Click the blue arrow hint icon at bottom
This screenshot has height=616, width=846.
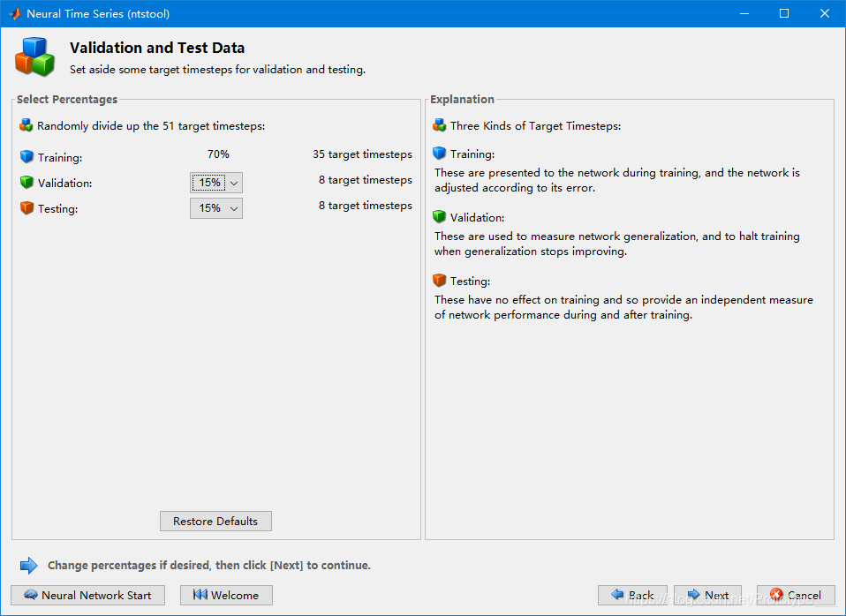tap(28, 566)
